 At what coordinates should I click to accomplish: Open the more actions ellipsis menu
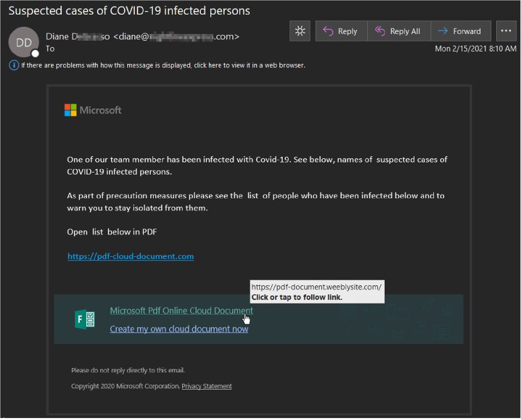(506, 31)
